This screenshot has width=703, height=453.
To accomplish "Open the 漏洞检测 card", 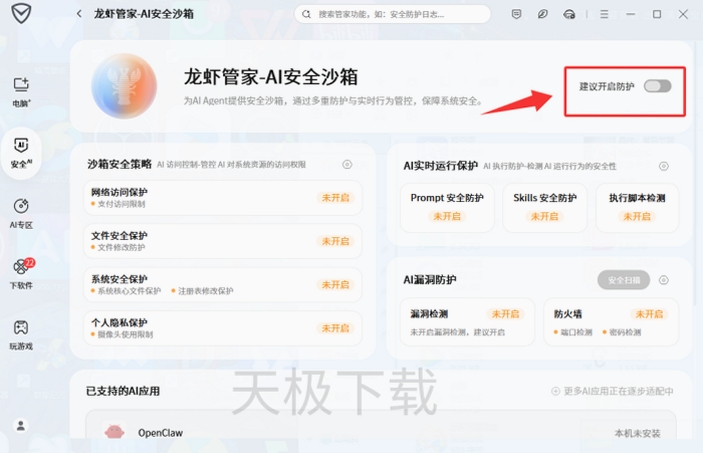I will (467, 322).
